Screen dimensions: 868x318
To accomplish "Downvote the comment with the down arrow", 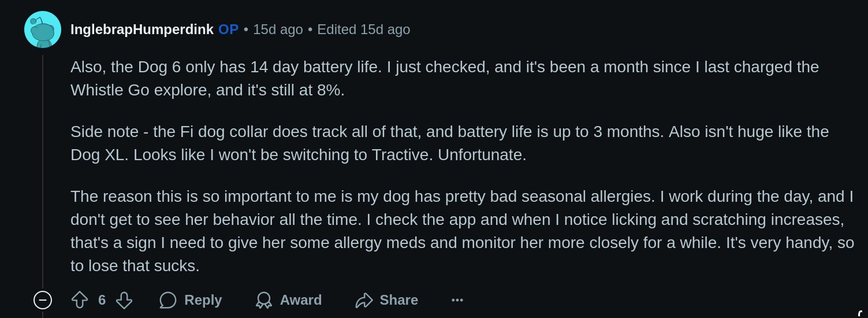I will 124,300.
